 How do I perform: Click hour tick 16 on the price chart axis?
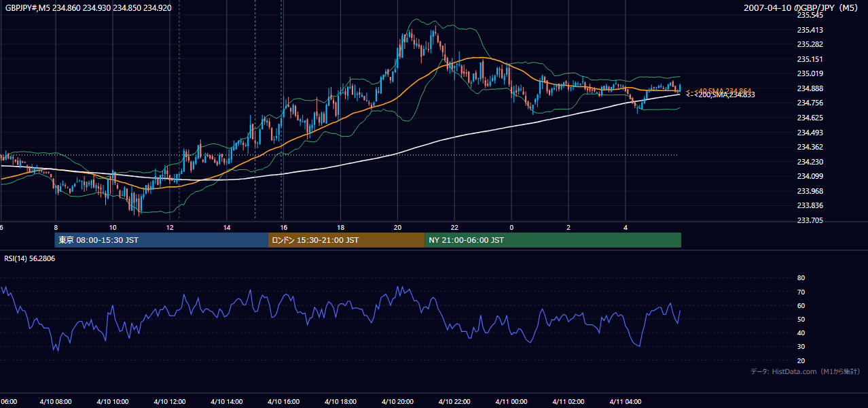[x=284, y=227]
